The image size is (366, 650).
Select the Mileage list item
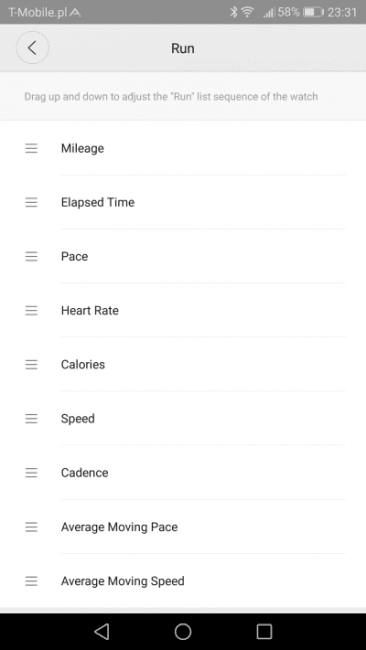click(x=183, y=148)
